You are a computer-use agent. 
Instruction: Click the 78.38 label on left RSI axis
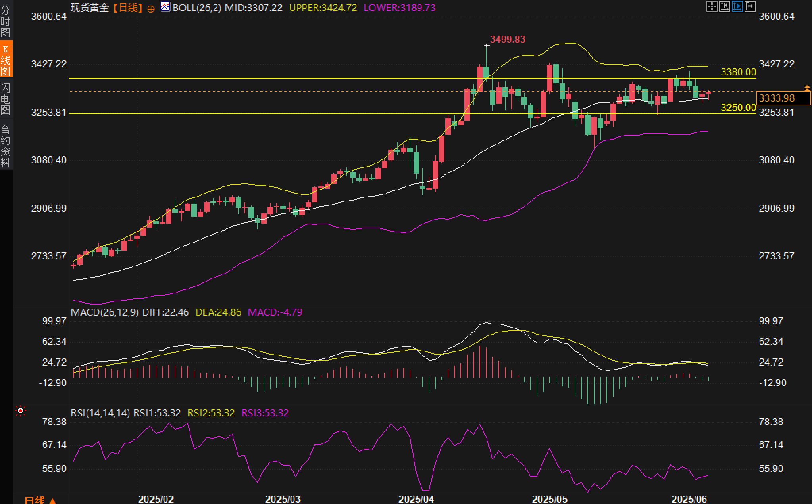pyautogui.click(x=54, y=422)
